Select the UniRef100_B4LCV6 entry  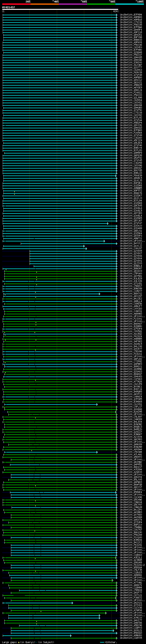[x=131, y=347]
